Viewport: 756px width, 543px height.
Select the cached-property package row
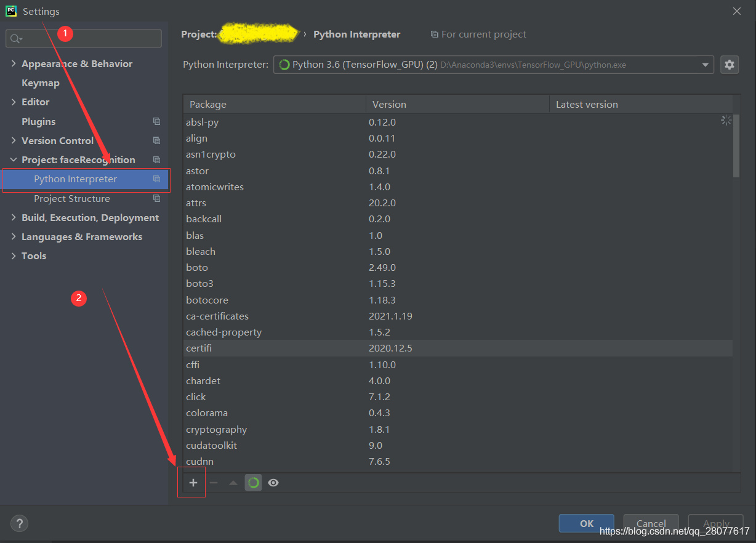pyautogui.click(x=457, y=332)
